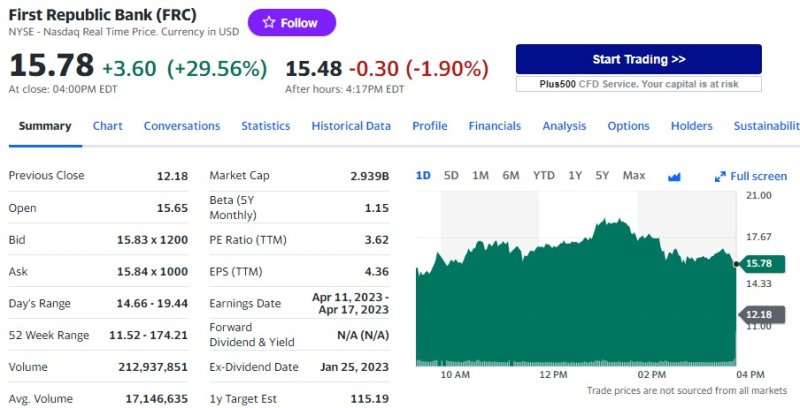Switch to the Chart tab
Viewport: 800px width, 408px height.
108,126
